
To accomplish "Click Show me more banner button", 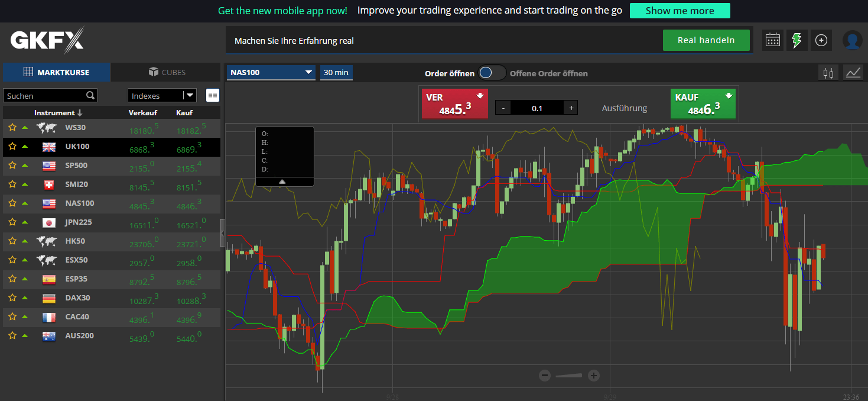I will [680, 11].
